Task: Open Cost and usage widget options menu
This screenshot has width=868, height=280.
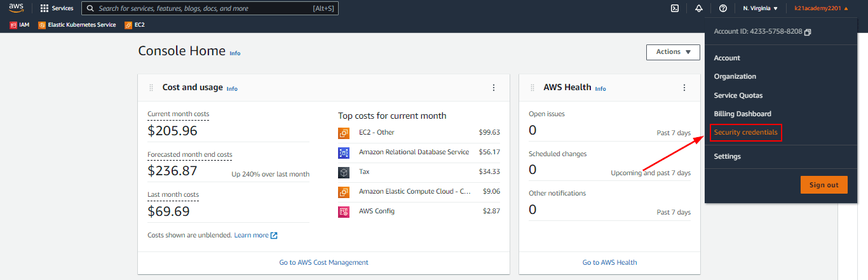Action: [494, 88]
